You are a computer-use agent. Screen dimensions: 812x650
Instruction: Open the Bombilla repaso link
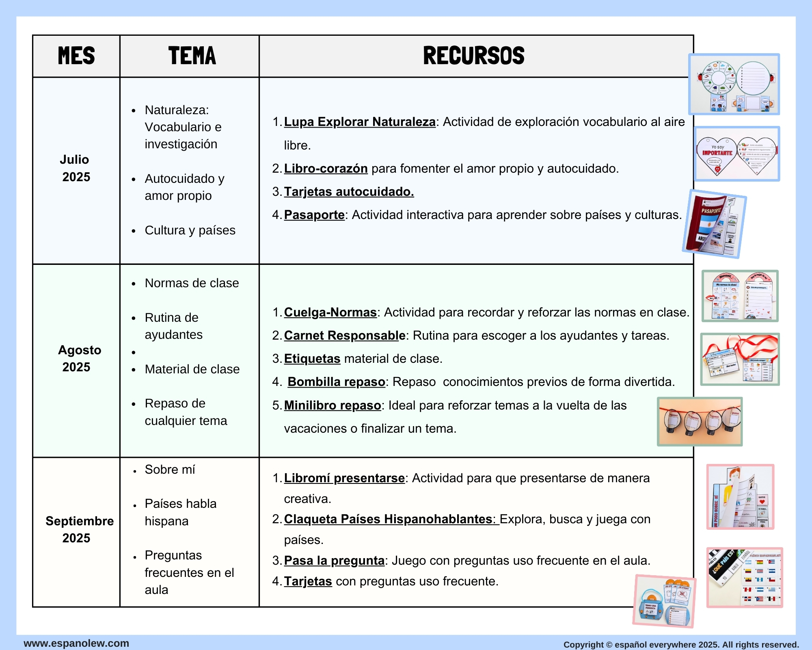click(x=336, y=382)
